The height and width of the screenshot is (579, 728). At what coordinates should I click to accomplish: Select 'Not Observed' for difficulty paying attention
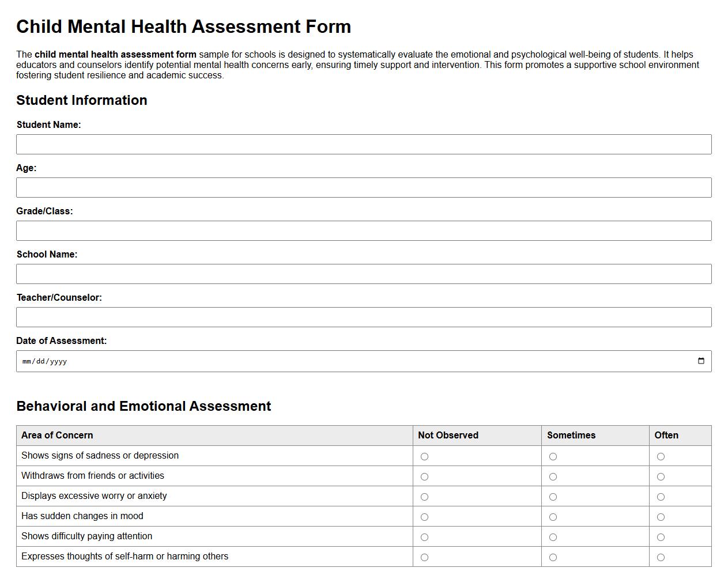tap(425, 537)
